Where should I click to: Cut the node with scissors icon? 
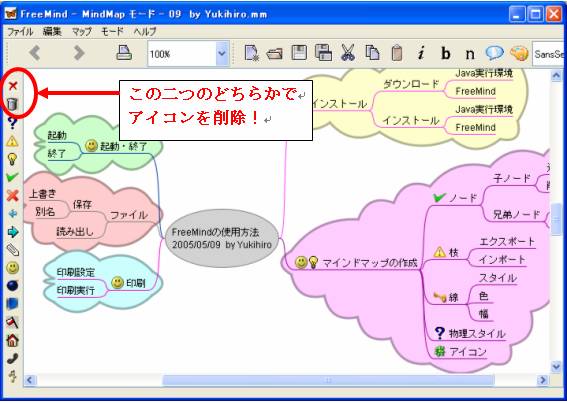click(x=348, y=53)
